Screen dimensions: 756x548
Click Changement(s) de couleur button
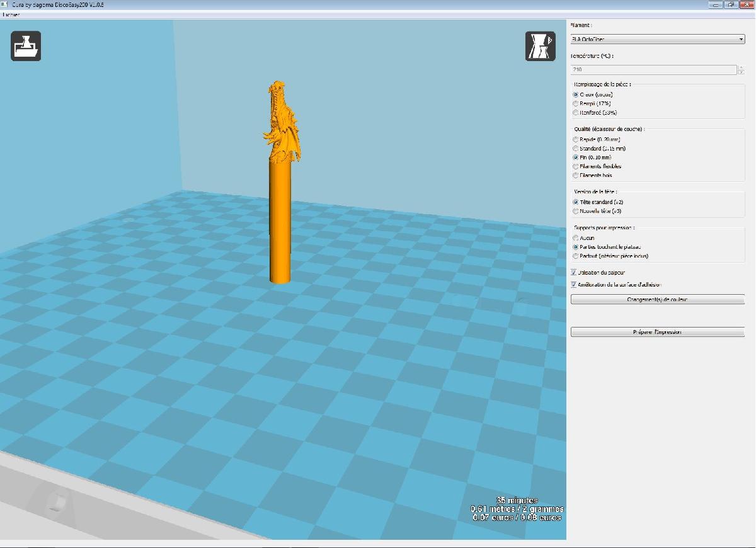click(x=657, y=300)
